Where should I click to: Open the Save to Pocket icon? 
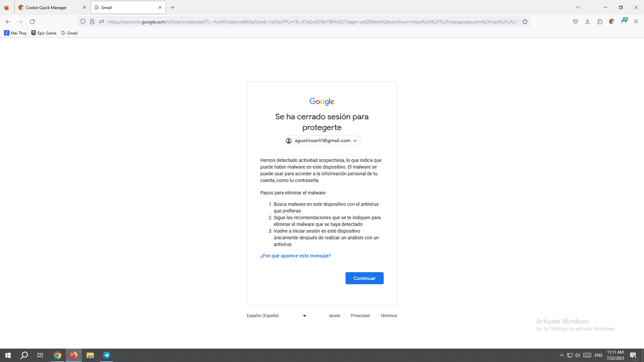point(576,22)
